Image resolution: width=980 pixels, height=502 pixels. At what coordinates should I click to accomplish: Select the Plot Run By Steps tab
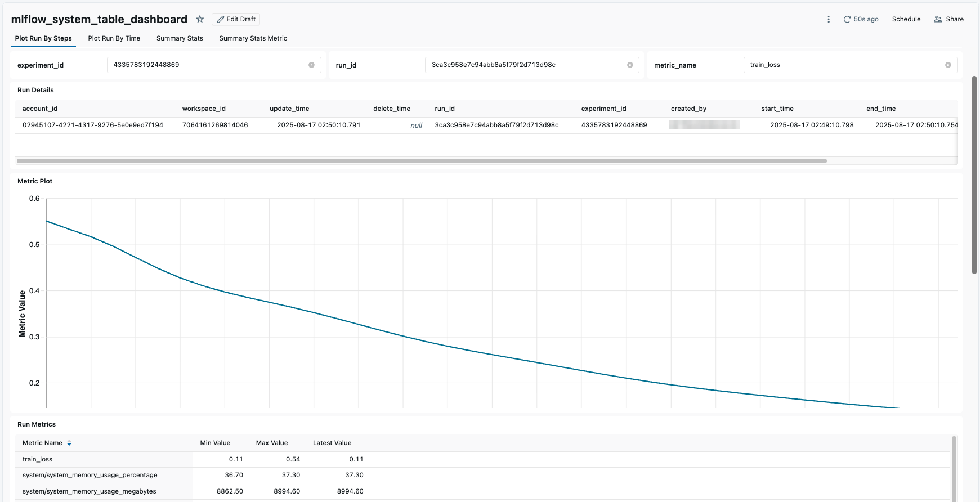[x=43, y=38]
